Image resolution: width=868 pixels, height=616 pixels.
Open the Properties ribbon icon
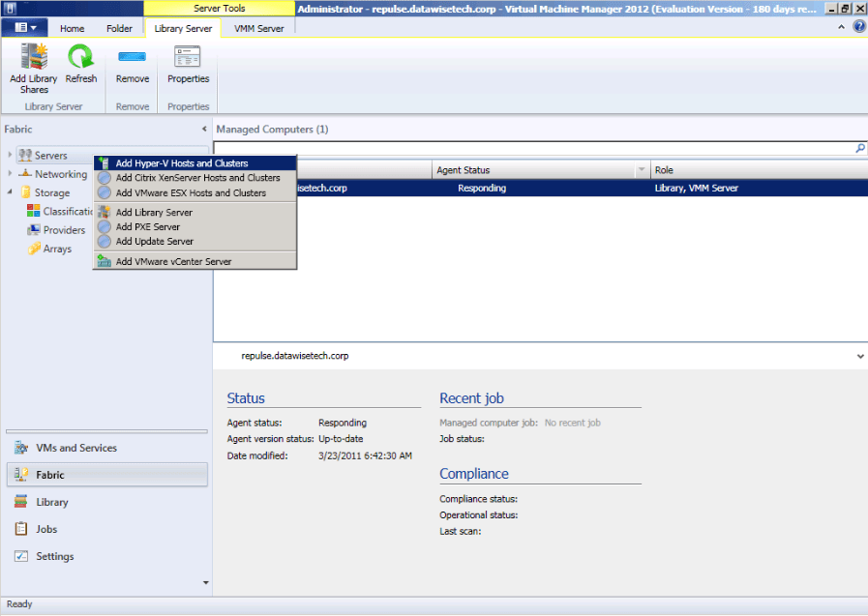coord(188,56)
